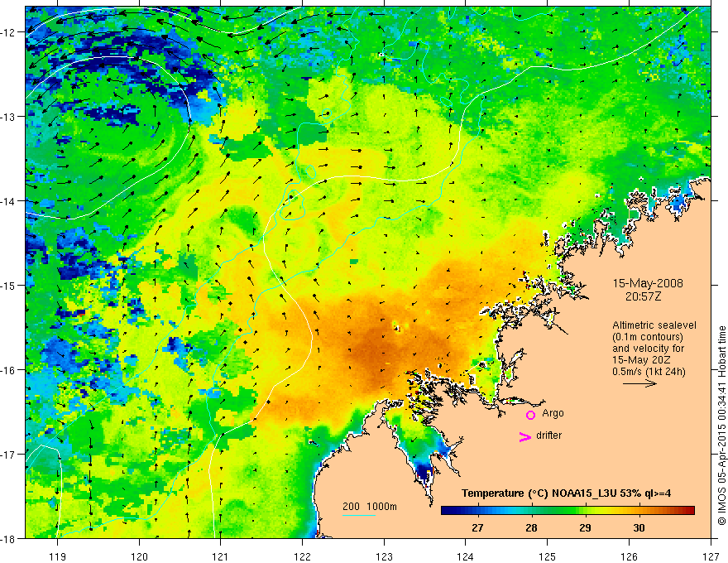Viewport: 728px width, 563px height.
Task: Click the '0.5m/s (1kt 24h)' label
Action: coord(649,372)
